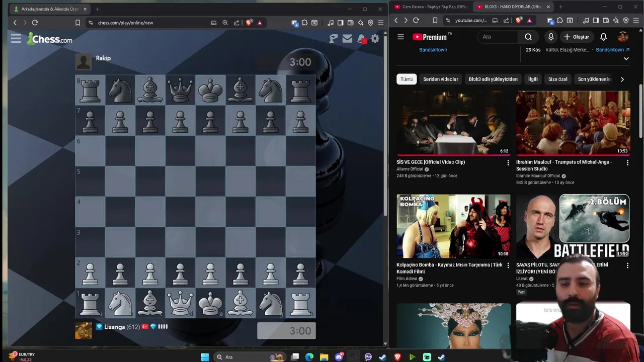Select the white rook on a1
Image resolution: width=644 pixels, height=362 pixels.
point(90,303)
